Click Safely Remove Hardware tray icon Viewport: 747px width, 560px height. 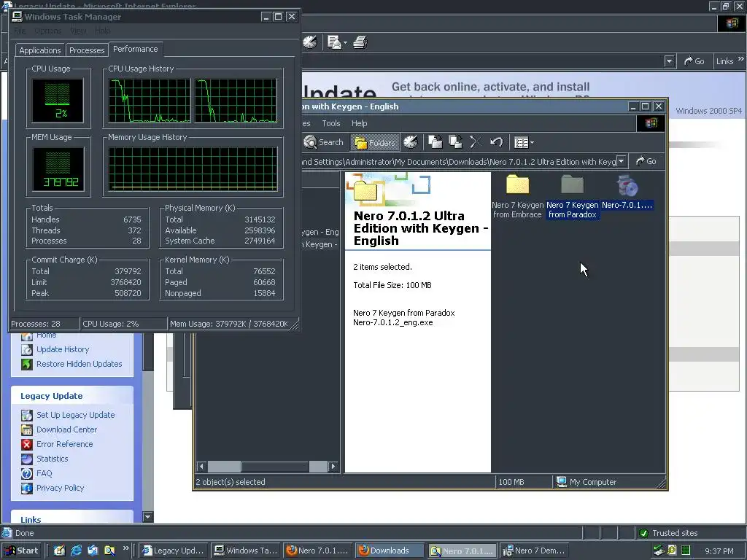click(659, 551)
